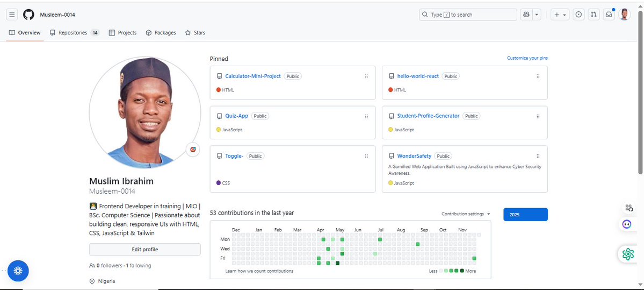Click repo icon beside Toggle-
This screenshot has width=644, height=290.
point(219,157)
